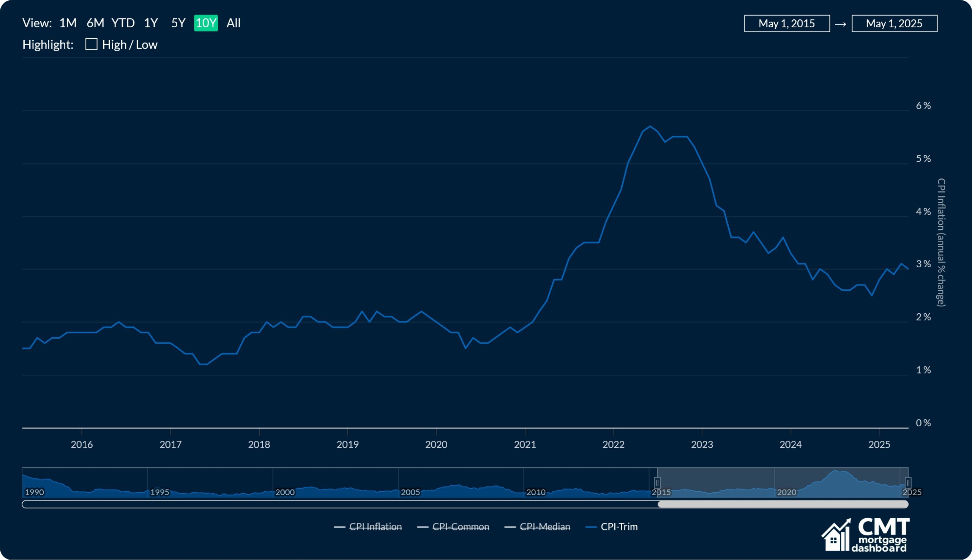Show the CPI-Common series in legend
This screenshot has height=560, width=972.
click(461, 527)
